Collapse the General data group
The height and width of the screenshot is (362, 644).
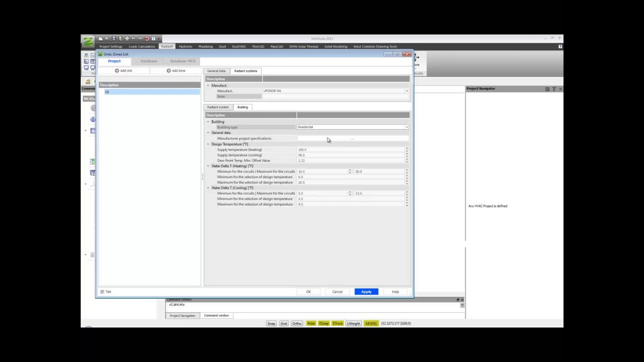point(208,133)
